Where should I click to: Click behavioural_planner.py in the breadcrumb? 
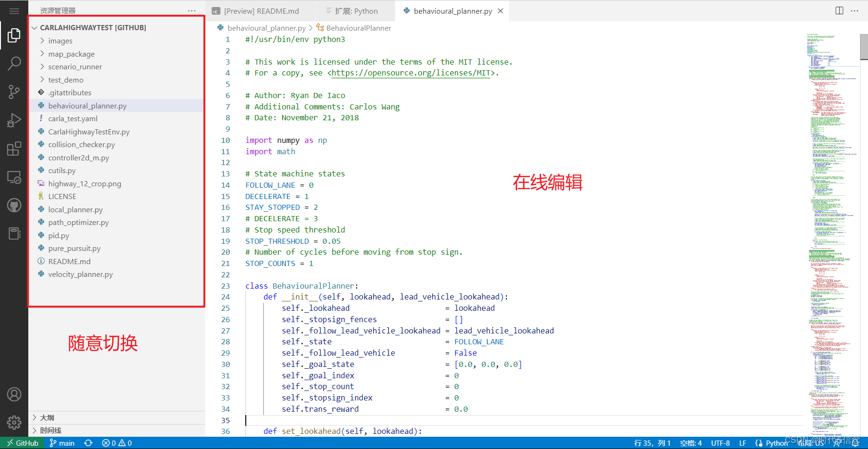[x=267, y=28]
